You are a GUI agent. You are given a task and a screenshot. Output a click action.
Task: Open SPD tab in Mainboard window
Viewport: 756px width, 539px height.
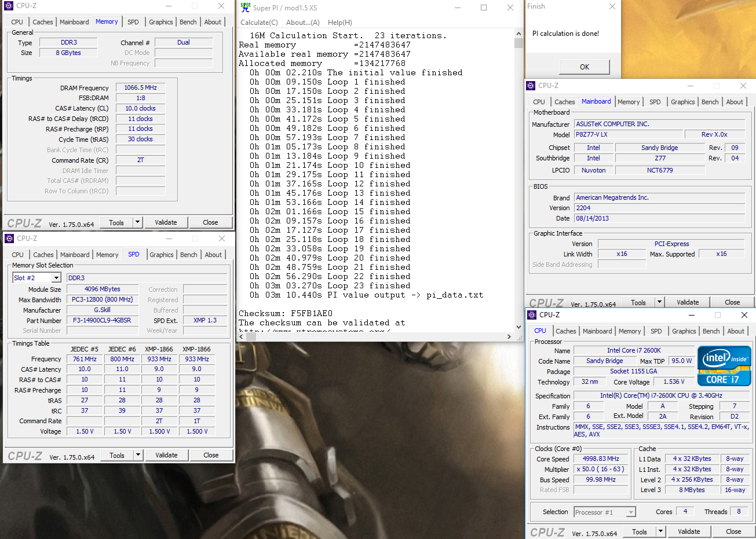click(655, 102)
